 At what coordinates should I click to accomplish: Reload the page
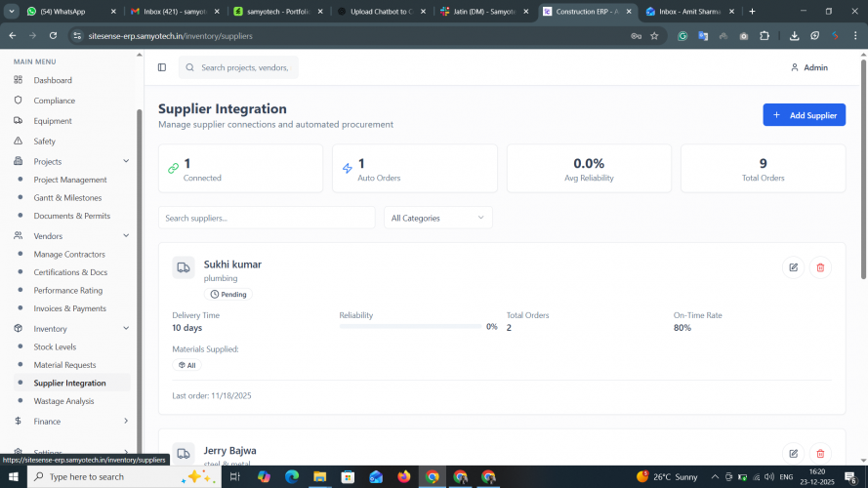click(x=53, y=36)
